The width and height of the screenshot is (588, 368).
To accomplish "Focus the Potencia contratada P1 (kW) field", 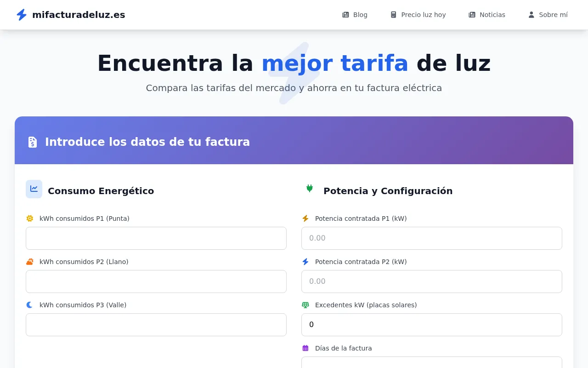I will (432, 238).
